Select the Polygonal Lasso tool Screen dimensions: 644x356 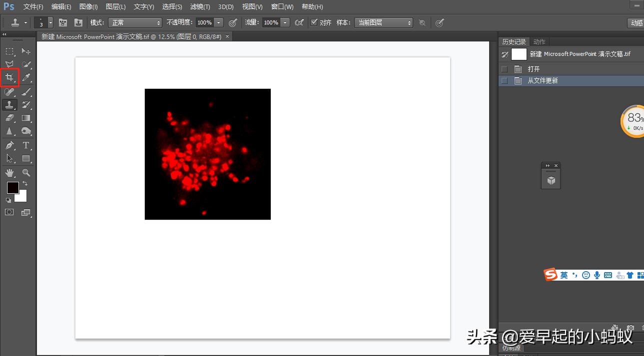click(x=9, y=64)
